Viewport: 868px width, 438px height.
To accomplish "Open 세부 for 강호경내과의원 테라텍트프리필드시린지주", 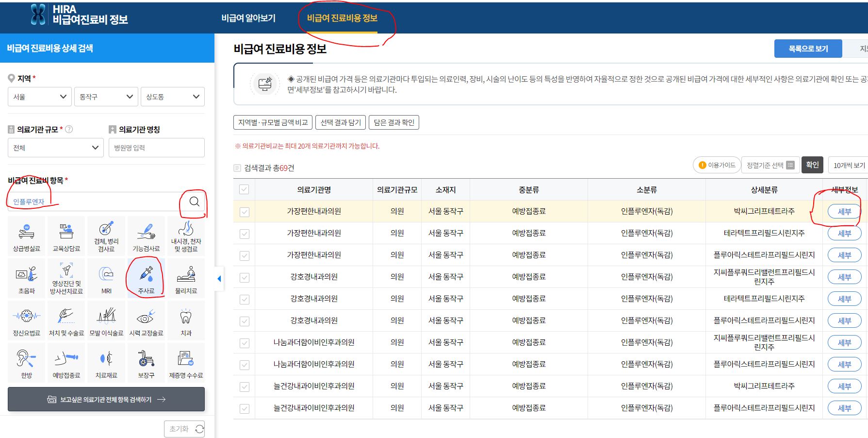I will [845, 299].
